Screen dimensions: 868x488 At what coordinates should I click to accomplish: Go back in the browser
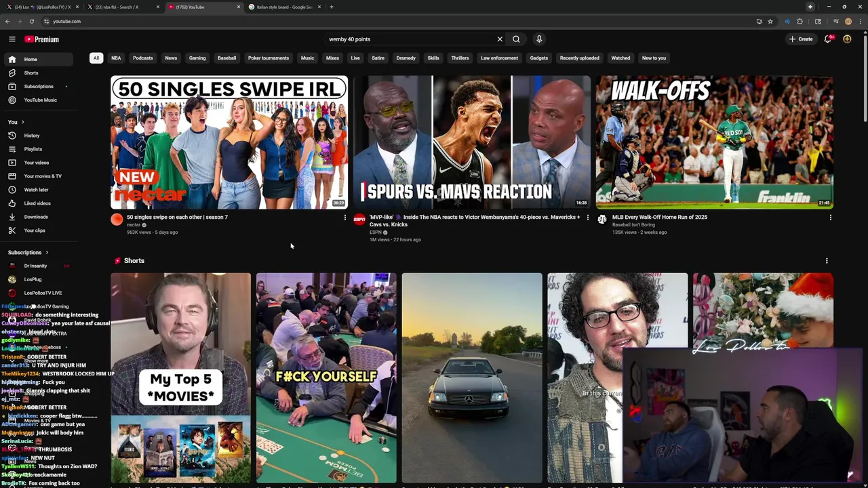click(x=8, y=21)
